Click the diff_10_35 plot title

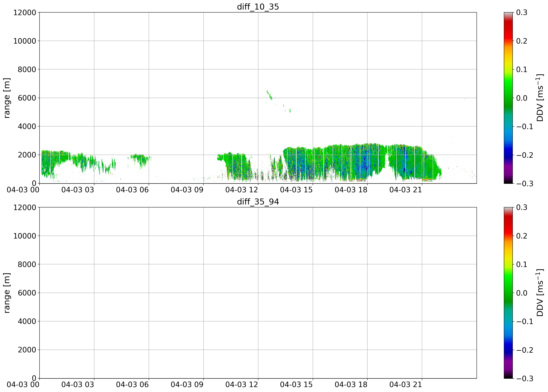pos(258,7)
